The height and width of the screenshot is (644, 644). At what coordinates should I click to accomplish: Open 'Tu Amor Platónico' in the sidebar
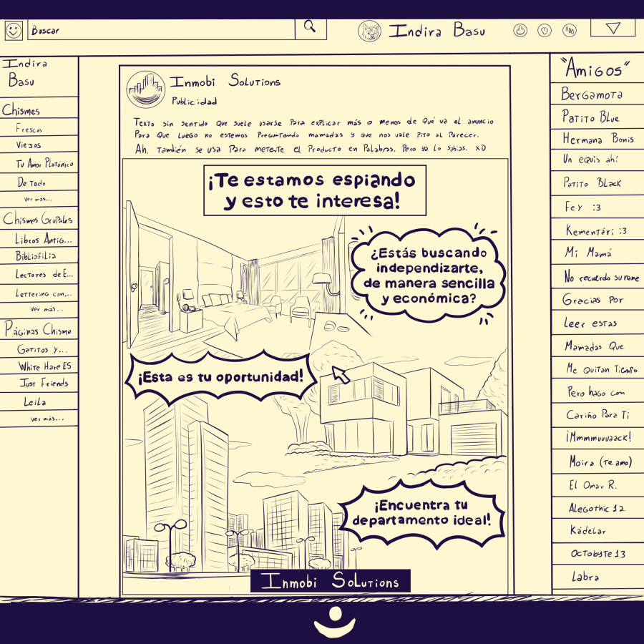[44, 165]
